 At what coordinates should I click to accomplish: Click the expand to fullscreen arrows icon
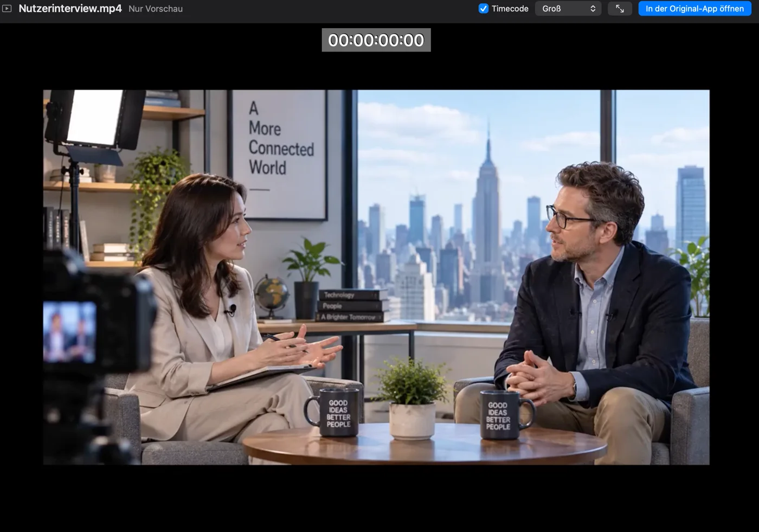click(620, 9)
